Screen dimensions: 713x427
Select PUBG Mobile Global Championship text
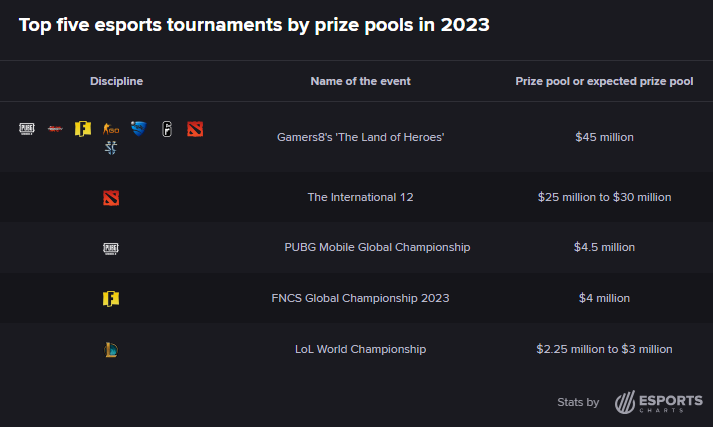click(x=377, y=247)
